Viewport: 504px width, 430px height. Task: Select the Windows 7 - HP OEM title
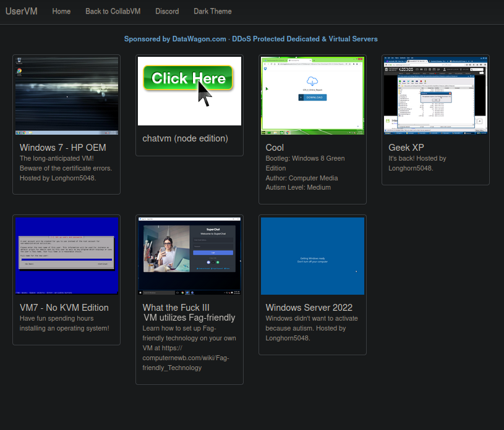pos(63,148)
